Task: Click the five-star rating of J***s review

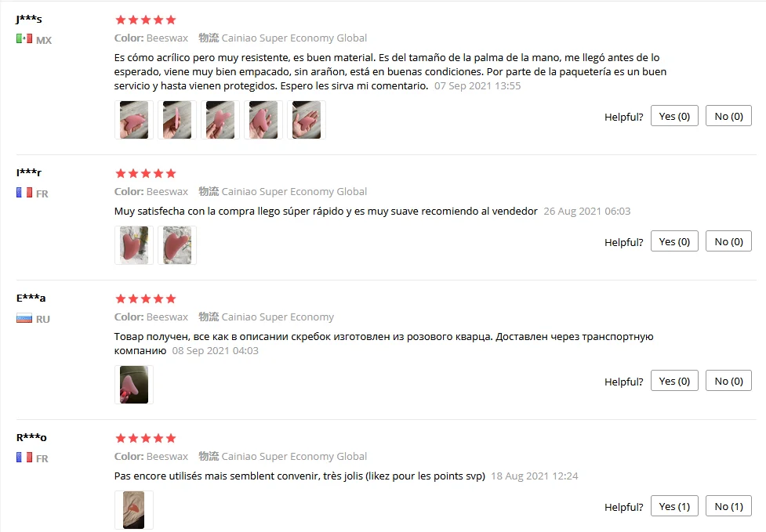Action: [x=145, y=20]
